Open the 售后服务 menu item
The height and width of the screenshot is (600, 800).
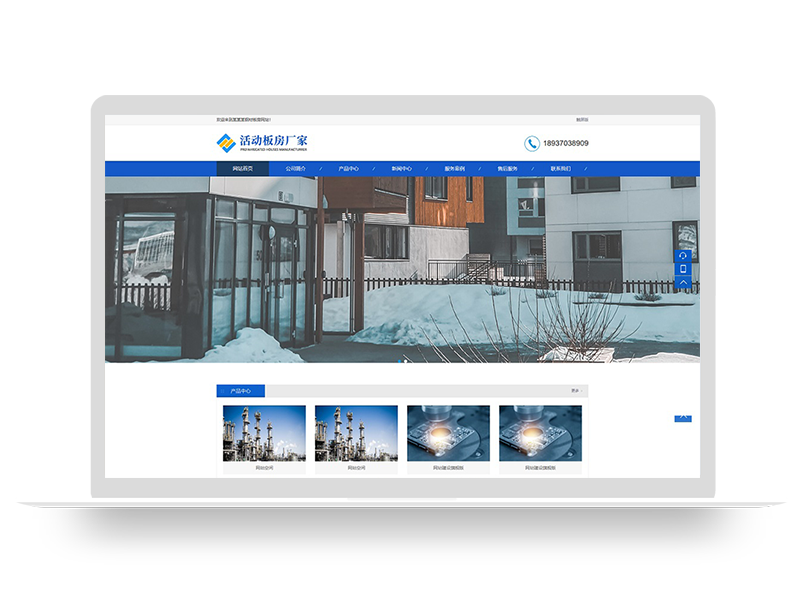(x=507, y=169)
